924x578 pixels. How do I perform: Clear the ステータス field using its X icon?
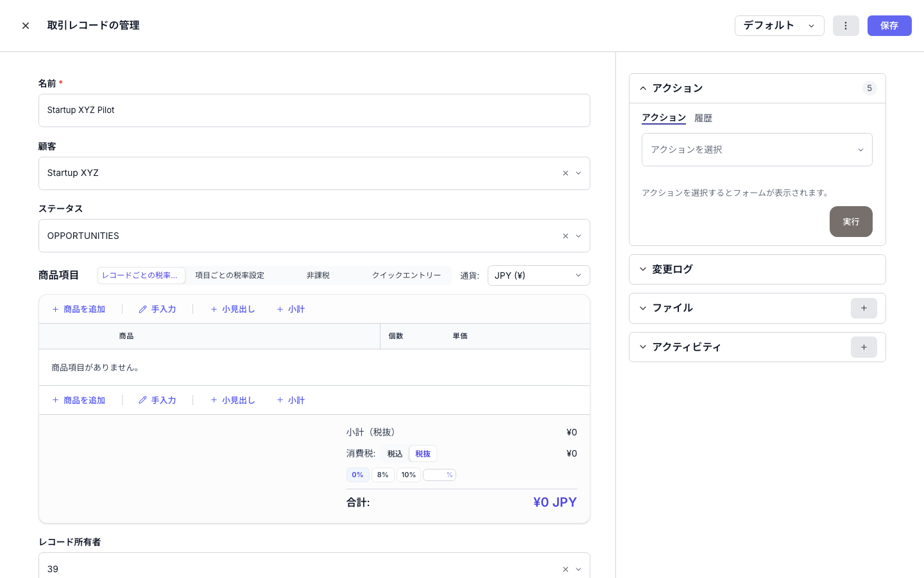point(565,236)
